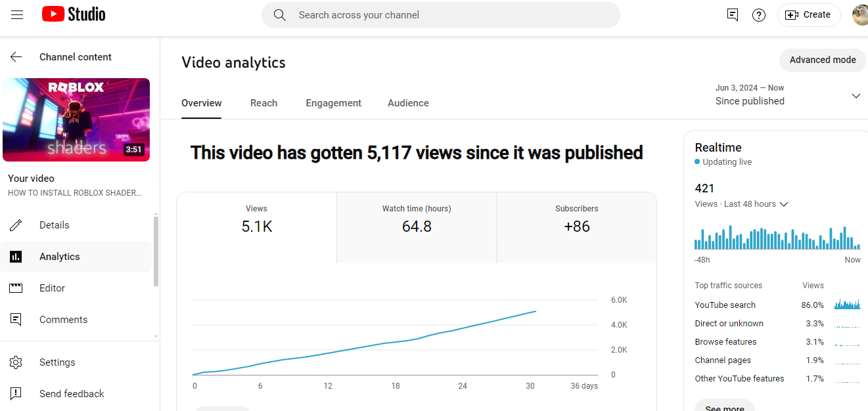Click the Other YouTube features traffic source
Screen dimensions: 868x411
click(777, 378)
